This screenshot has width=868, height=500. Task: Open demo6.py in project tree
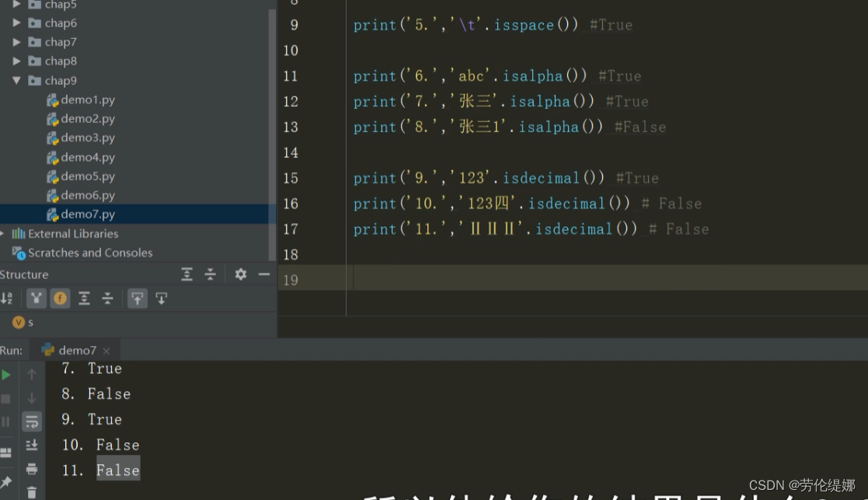point(88,195)
